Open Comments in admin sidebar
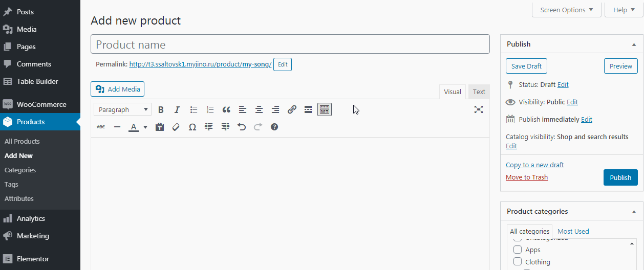Screen dimensions: 644x270 click(40, 64)
